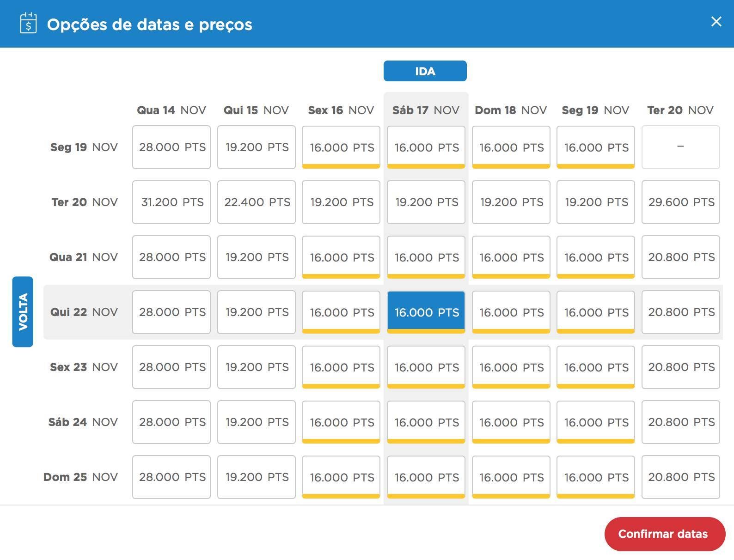
Task: Choose Ter 20 outbound, Sex 23 return
Action: point(681,367)
